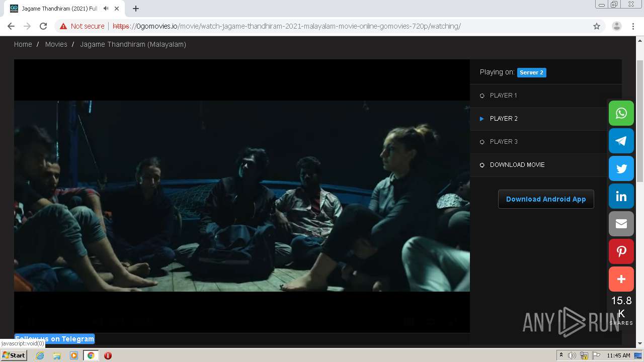644x362 pixels.
Task: Focus the browser address bar URL
Action: [287, 26]
